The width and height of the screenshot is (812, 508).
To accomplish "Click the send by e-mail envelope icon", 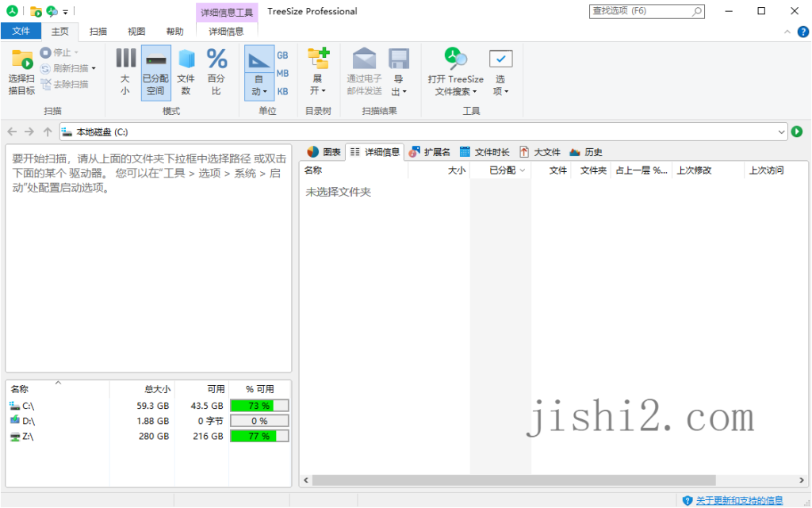I will 364,59.
